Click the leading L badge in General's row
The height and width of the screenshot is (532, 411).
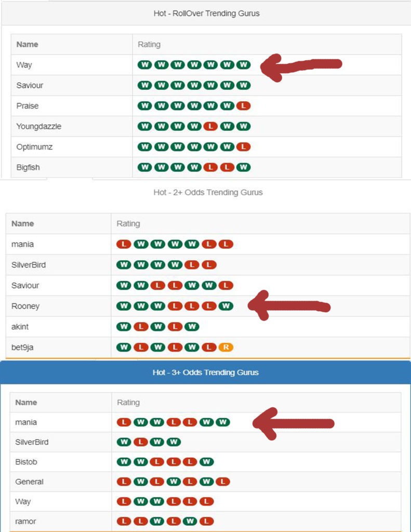(124, 482)
